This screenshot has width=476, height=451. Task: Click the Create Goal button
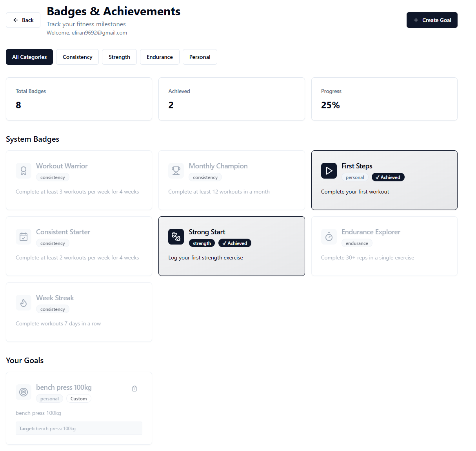432,20
